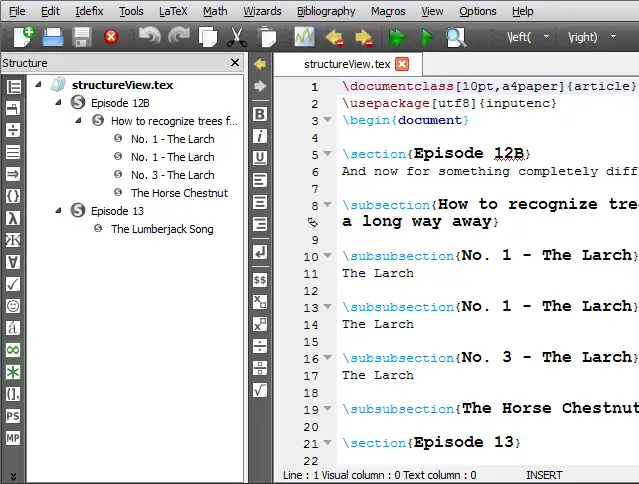Copy selection with the copy icon
This screenshot has width=639, height=484.
(208, 37)
